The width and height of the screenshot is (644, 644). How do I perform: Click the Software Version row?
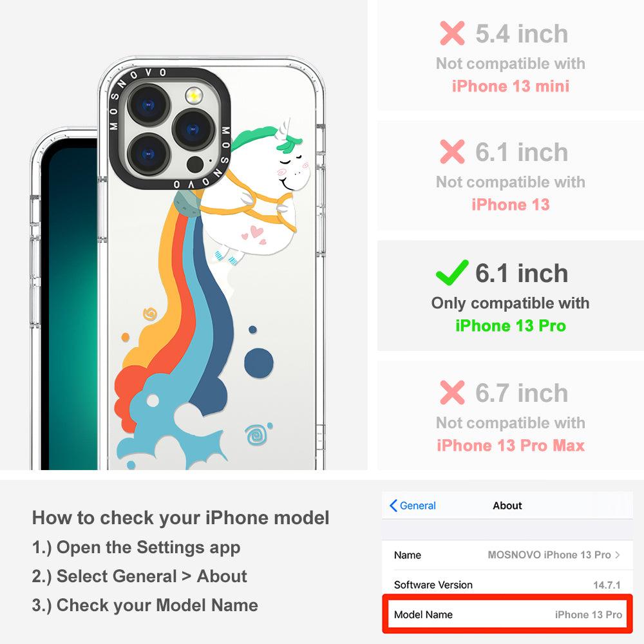(507, 585)
